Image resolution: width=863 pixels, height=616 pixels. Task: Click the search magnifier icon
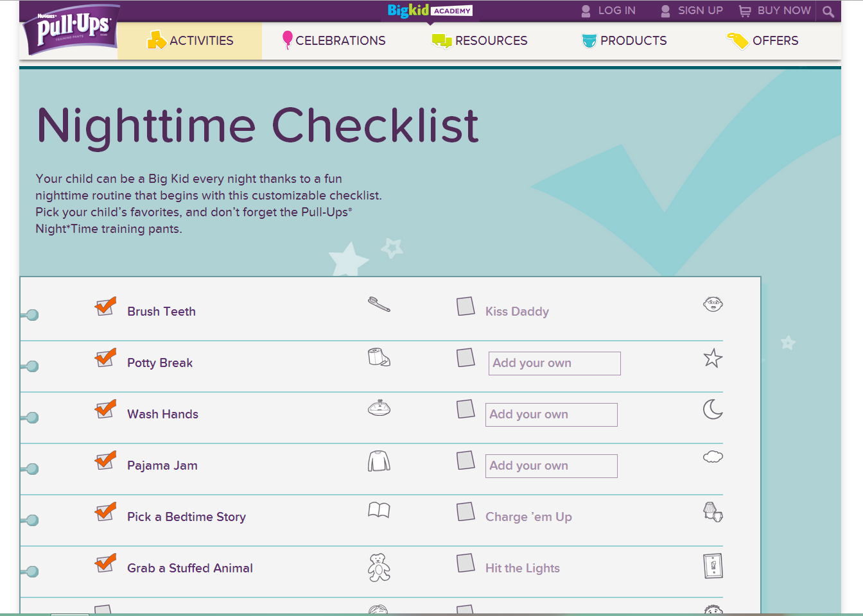(828, 12)
